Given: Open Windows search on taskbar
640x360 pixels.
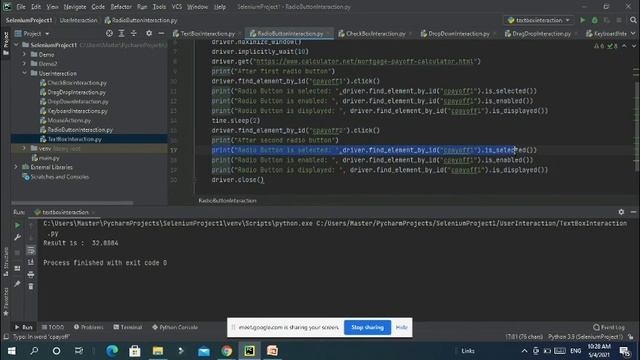Looking at the screenshot, I should point(34,351).
